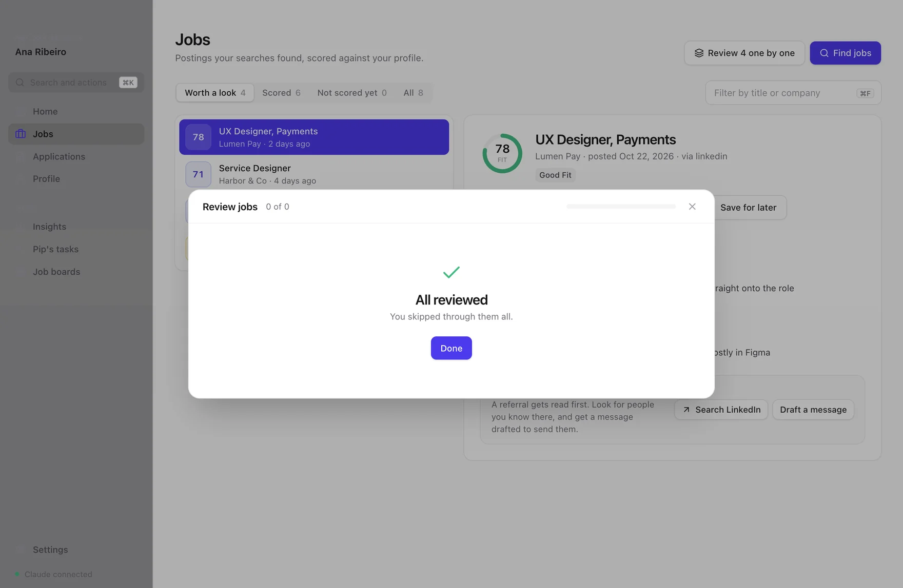Click the magnifier icon in Find jobs

pos(824,53)
